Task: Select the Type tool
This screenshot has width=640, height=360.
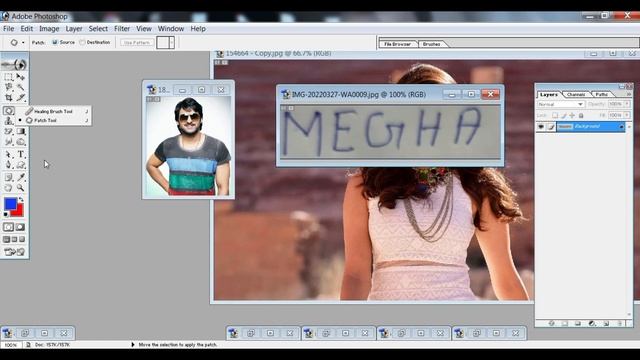Action: click(20, 154)
